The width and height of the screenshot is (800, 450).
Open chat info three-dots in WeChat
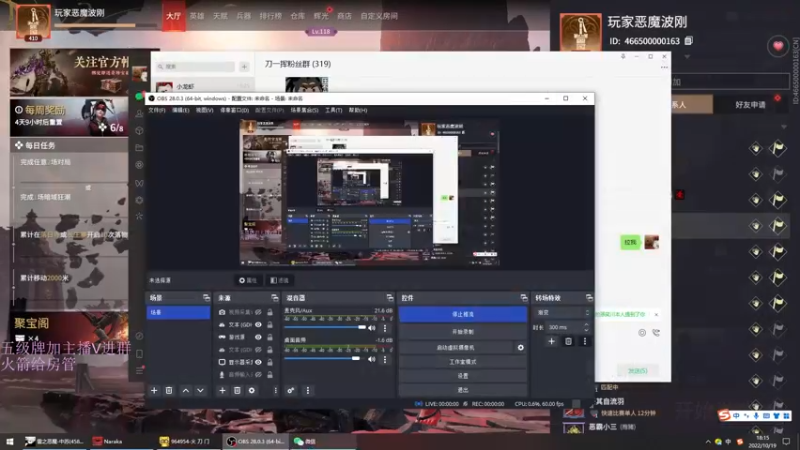tap(664, 67)
